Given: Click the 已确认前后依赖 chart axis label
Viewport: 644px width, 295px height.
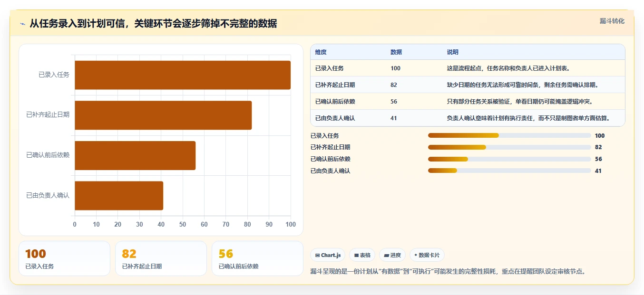Looking at the screenshot, I should pyautogui.click(x=48, y=155).
